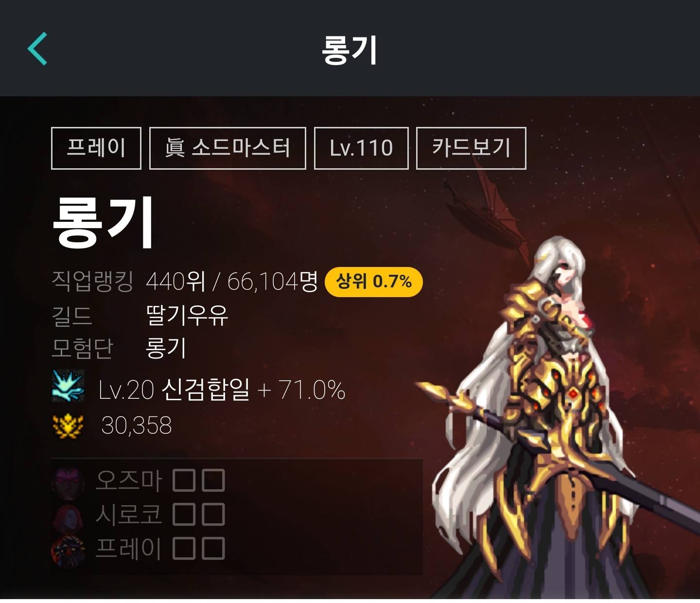This screenshot has width=700, height=603.
Task: Toggle second 프레이 clear checkbox
Action: coord(213,549)
